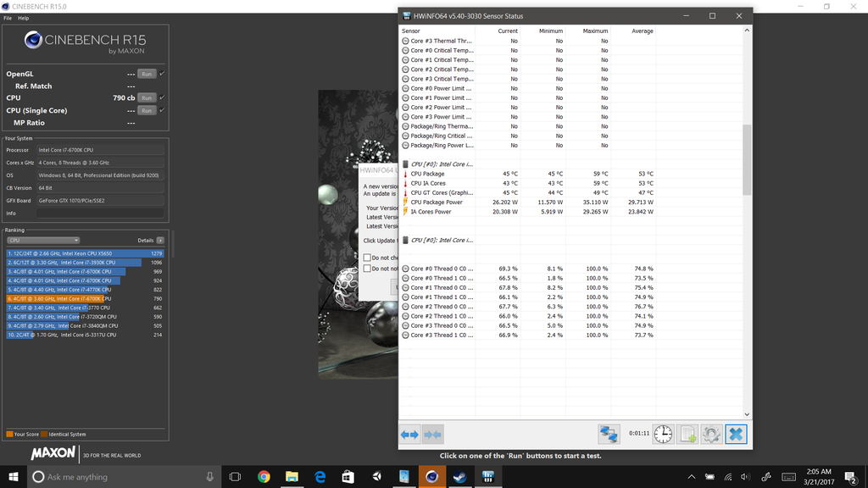Select the Core #0 Thread 0 usage row
Image resolution: width=868 pixels, height=488 pixels.
(527, 269)
